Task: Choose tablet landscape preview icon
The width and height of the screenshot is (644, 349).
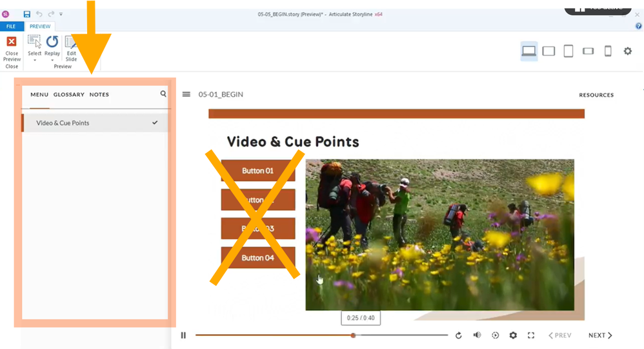Action: 548,51
